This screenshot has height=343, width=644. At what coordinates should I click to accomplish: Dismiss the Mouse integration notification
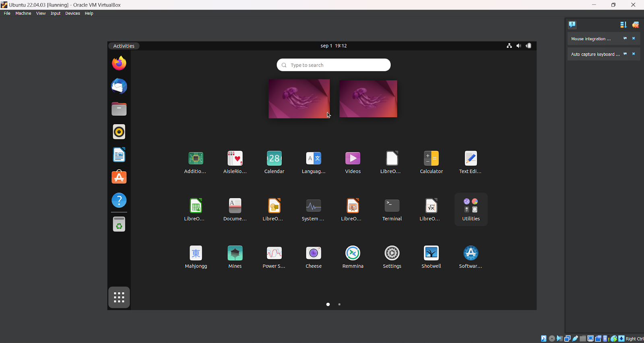(634, 39)
